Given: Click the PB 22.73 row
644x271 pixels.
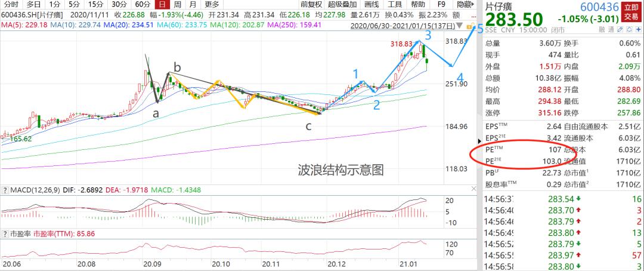Looking at the screenshot, I should [524, 173].
